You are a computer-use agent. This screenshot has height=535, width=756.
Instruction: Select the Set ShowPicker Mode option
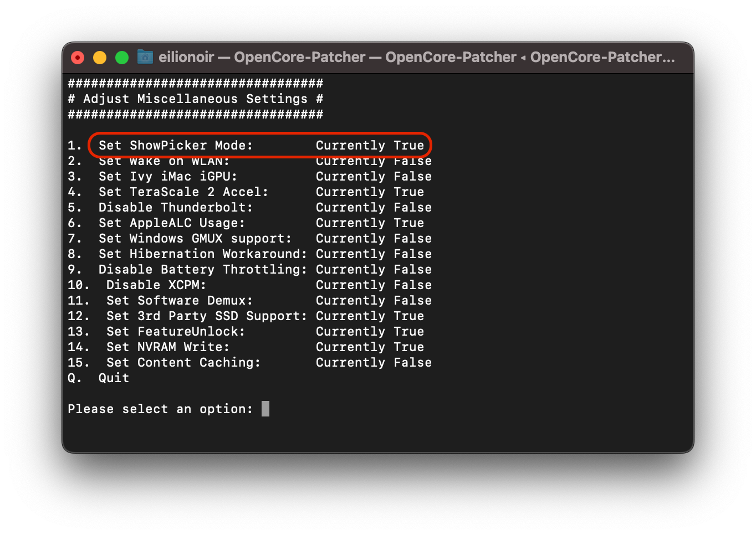pos(175,146)
